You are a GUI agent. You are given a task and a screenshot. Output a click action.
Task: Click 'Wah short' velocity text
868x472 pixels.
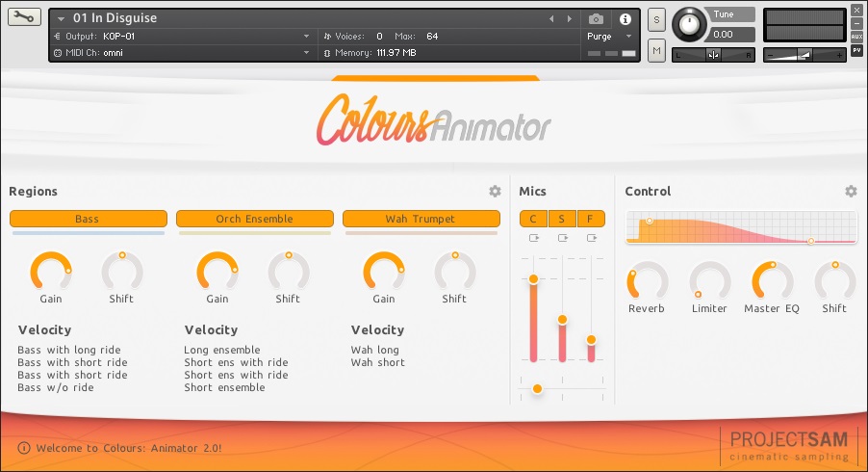(377, 363)
